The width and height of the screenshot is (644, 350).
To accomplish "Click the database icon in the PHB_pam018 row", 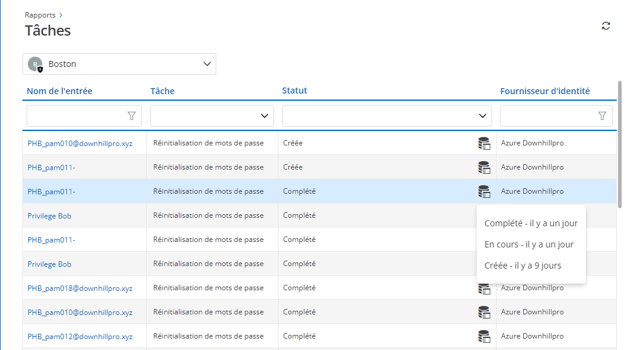I will click(x=484, y=288).
